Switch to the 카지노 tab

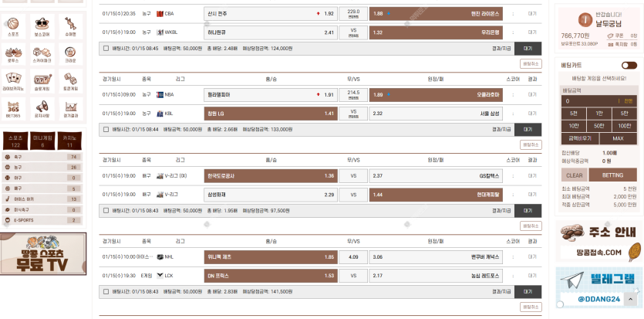[70, 141]
